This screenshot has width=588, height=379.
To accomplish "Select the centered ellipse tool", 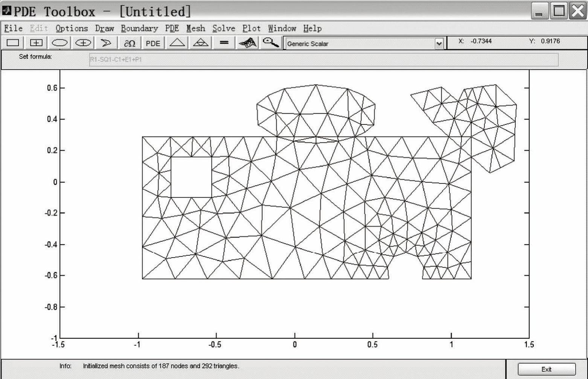I will (83, 43).
